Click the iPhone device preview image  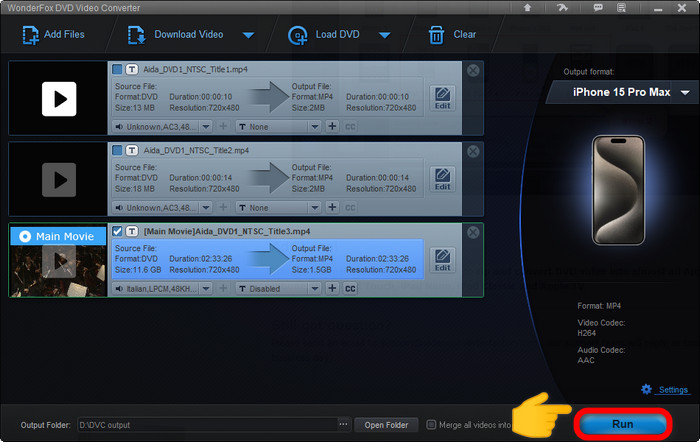pyautogui.click(x=618, y=190)
